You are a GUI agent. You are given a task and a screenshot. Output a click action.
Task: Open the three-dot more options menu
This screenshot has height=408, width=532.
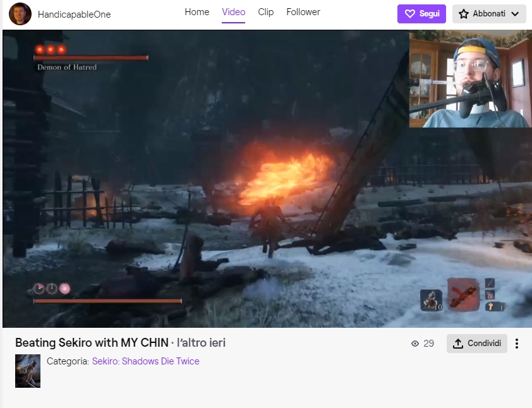pos(517,344)
